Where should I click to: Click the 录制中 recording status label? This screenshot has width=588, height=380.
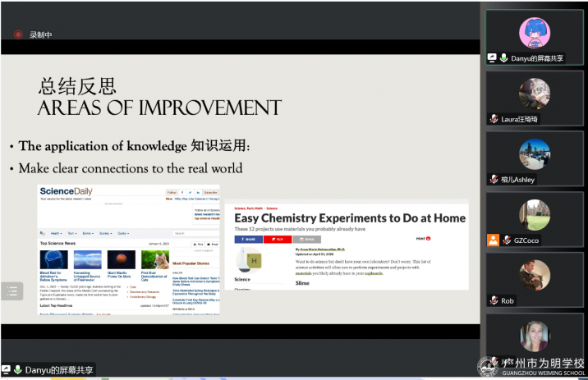pyautogui.click(x=40, y=34)
